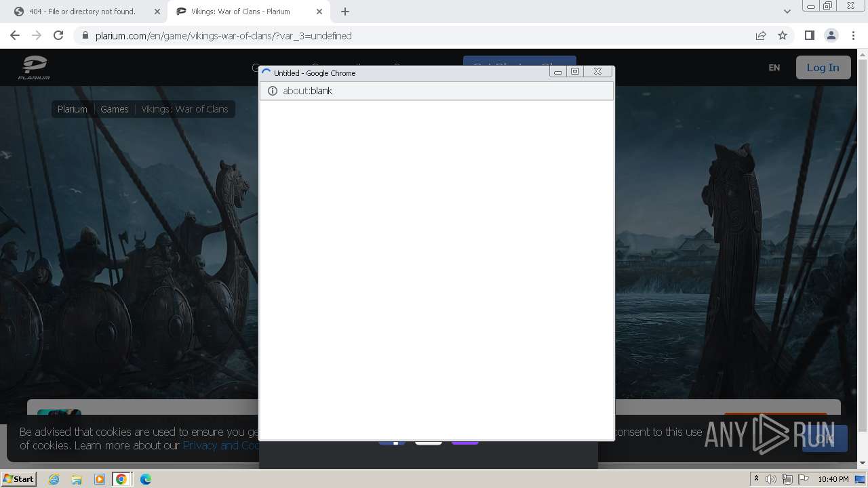This screenshot has height=488, width=868.
Task: Open the tab search dropdown arrow
Action: point(787,12)
